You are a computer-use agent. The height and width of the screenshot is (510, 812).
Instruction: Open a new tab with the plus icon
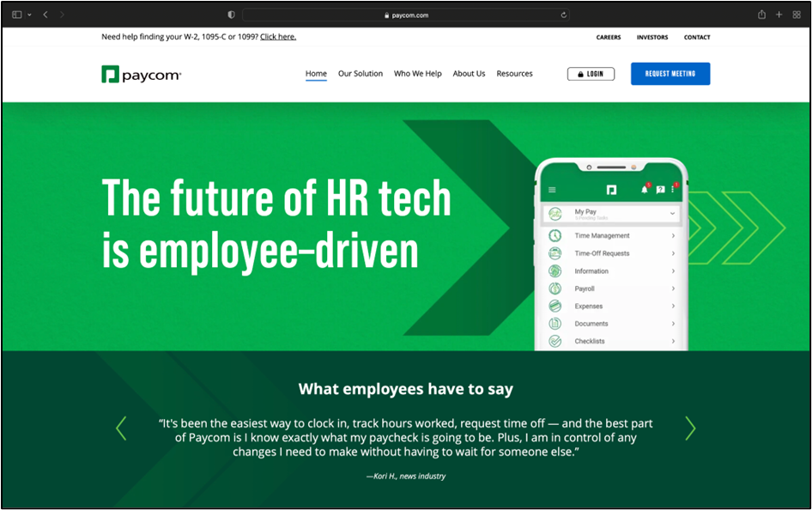coord(779,15)
